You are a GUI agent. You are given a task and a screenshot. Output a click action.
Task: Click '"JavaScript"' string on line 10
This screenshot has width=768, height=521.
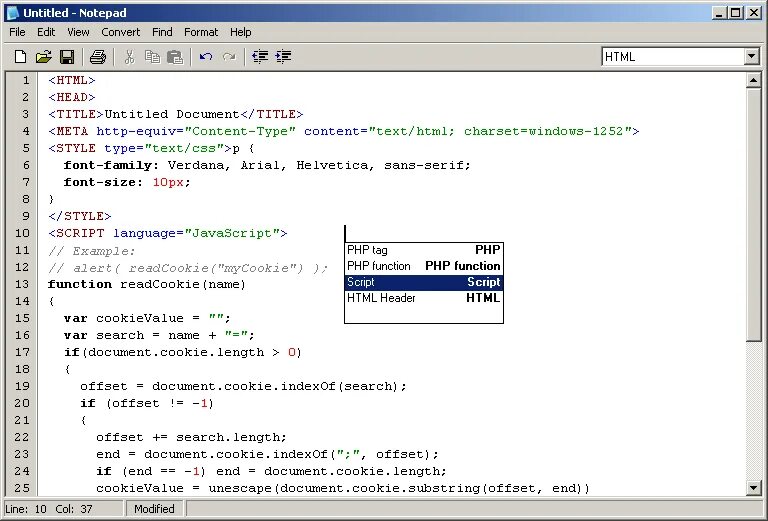(232, 234)
